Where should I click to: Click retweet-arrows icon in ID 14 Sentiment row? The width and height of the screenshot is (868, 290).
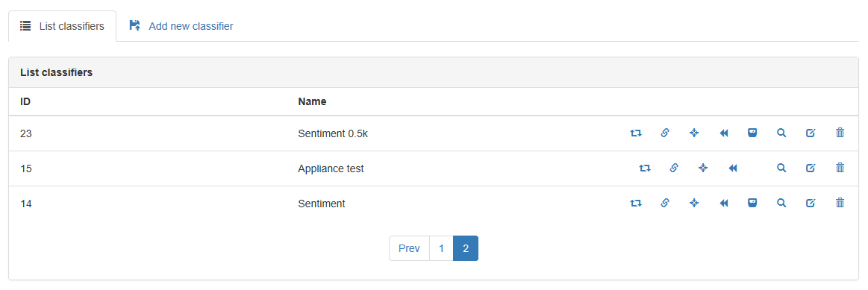tap(635, 204)
